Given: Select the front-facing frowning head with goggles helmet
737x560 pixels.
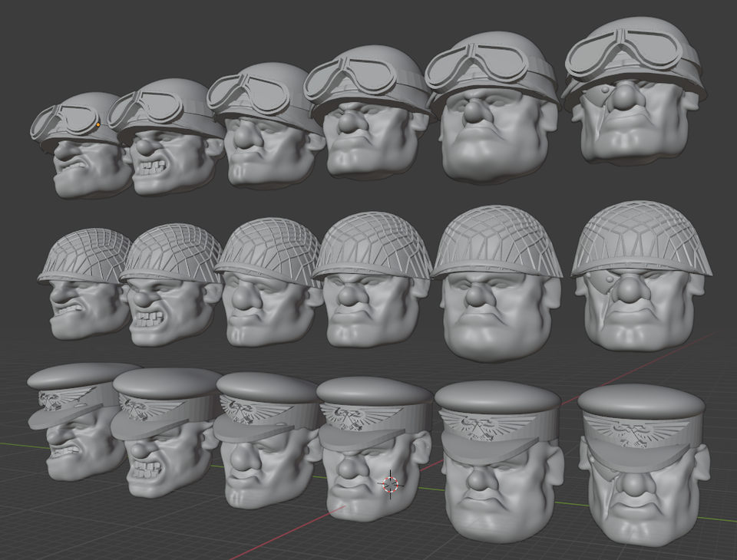Looking at the screenshot, I should [494, 108].
